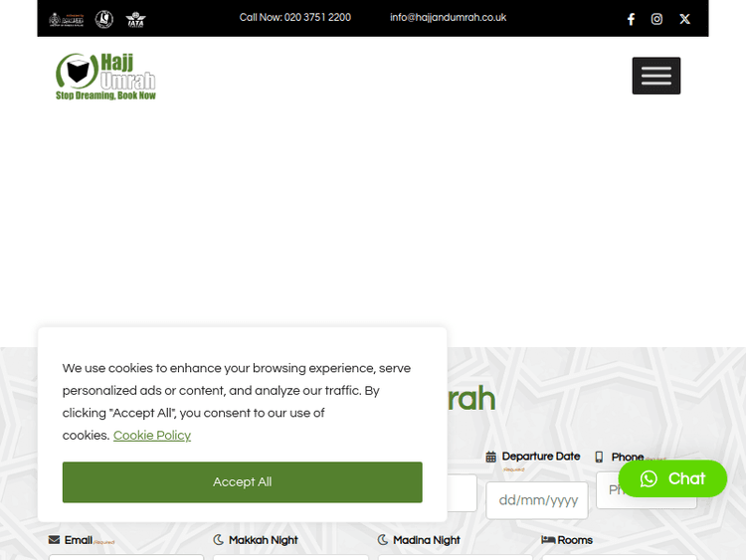Open the X (Twitter) icon

coord(684,19)
